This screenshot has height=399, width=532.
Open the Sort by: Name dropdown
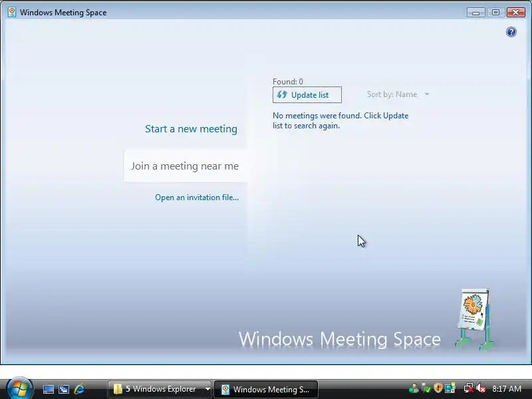coord(398,94)
